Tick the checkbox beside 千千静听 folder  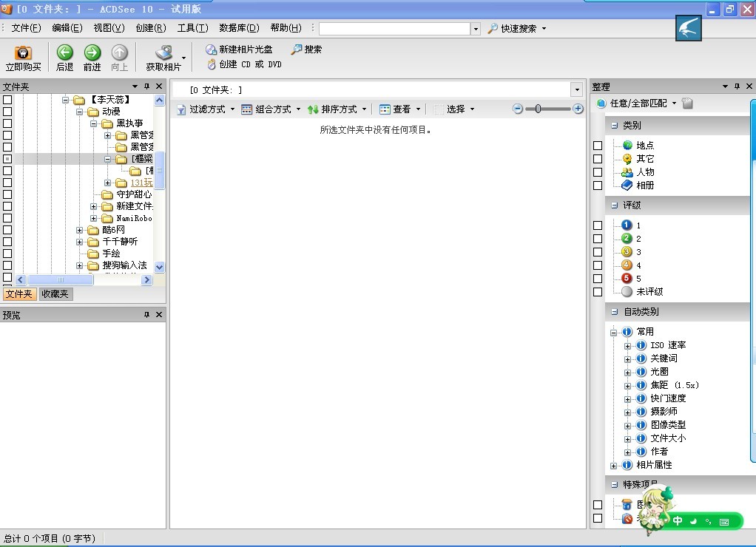[7, 242]
